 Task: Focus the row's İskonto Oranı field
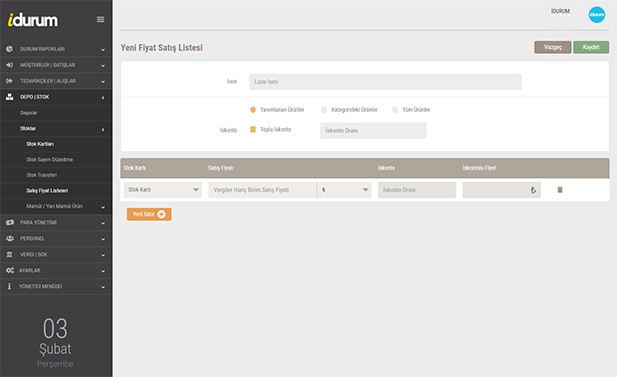417,190
